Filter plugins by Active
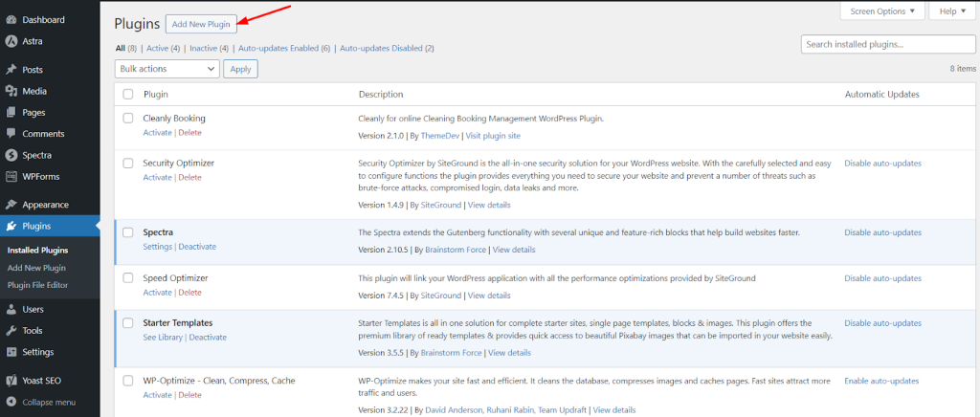 158,48
